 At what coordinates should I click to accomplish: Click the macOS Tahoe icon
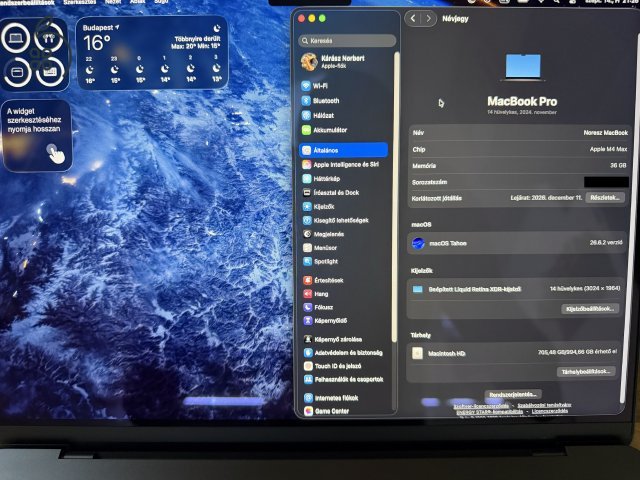[x=418, y=243]
